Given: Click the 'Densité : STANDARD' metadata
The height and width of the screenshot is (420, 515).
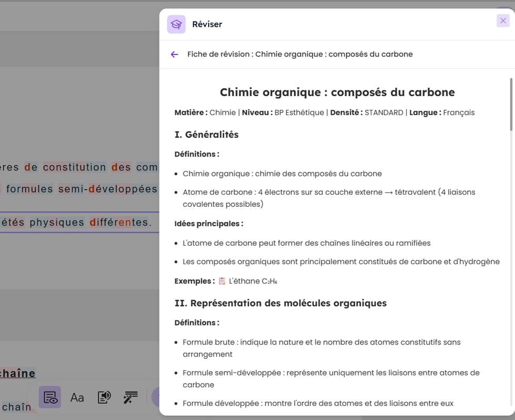Looking at the screenshot, I should pyautogui.click(x=367, y=112).
